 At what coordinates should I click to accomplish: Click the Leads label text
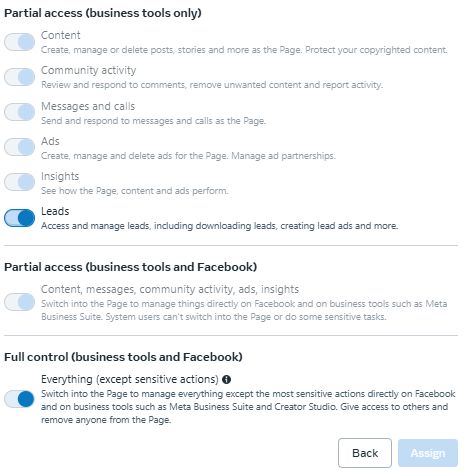tap(55, 211)
